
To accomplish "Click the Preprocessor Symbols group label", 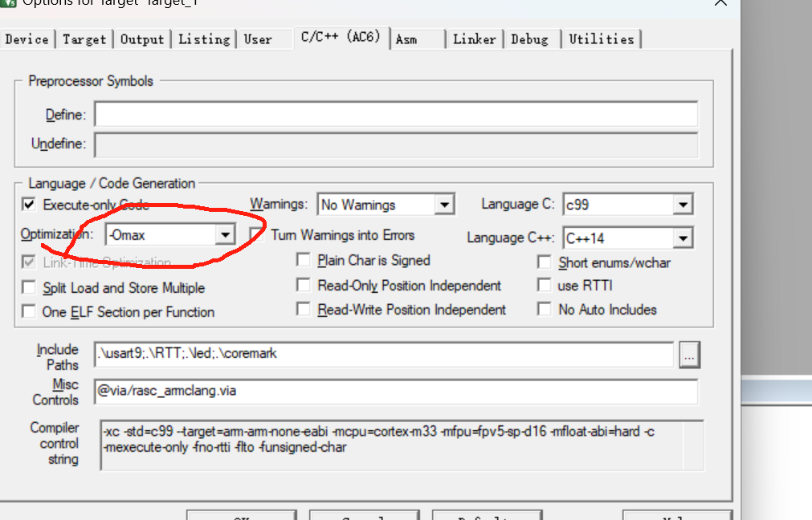I will [x=91, y=81].
